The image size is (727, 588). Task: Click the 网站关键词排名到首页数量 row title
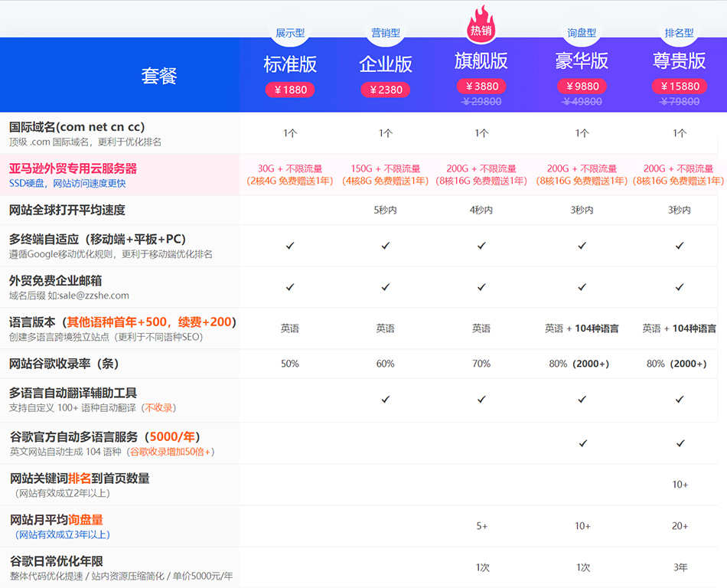click(x=80, y=478)
